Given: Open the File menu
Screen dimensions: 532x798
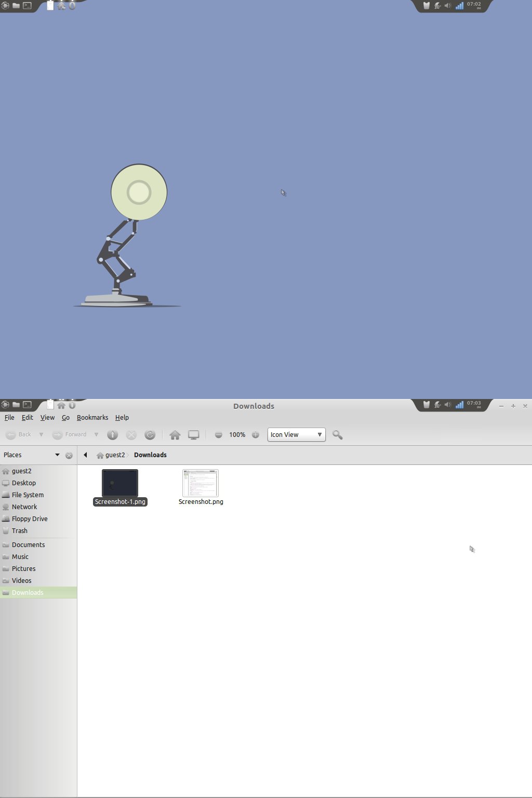Looking at the screenshot, I should [9, 417].
